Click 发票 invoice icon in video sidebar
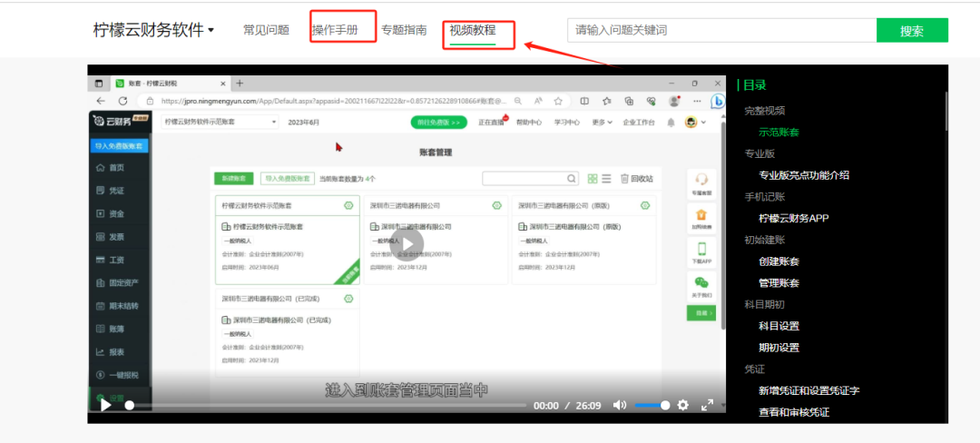This screenshot has height=443, width=980. [100, 237]
